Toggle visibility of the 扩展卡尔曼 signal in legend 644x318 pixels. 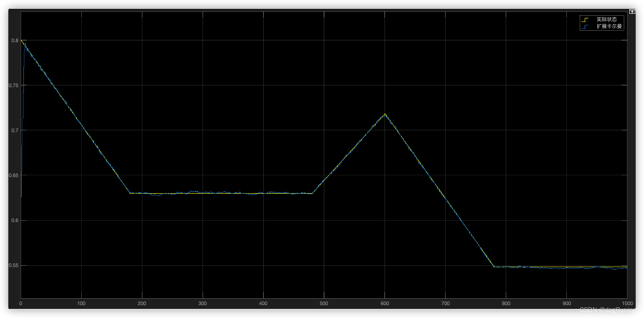pos(610,27)
